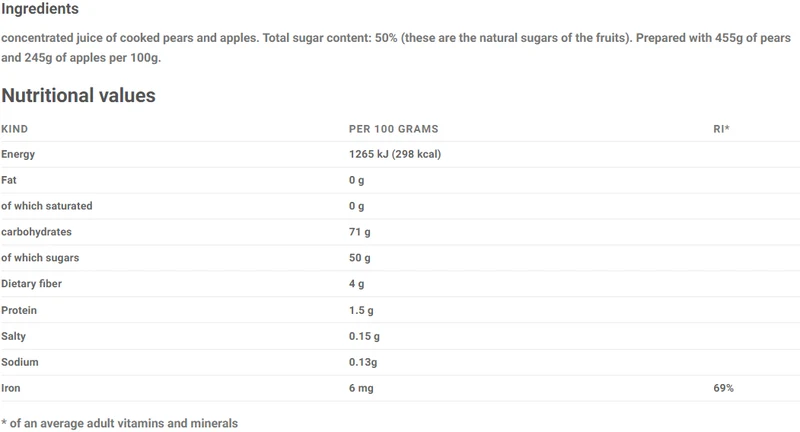Image resolution: width=800 pixels, height=432 pixels.
Task: Click the Nutritional values heading
Action: click(x=79, y=95)
